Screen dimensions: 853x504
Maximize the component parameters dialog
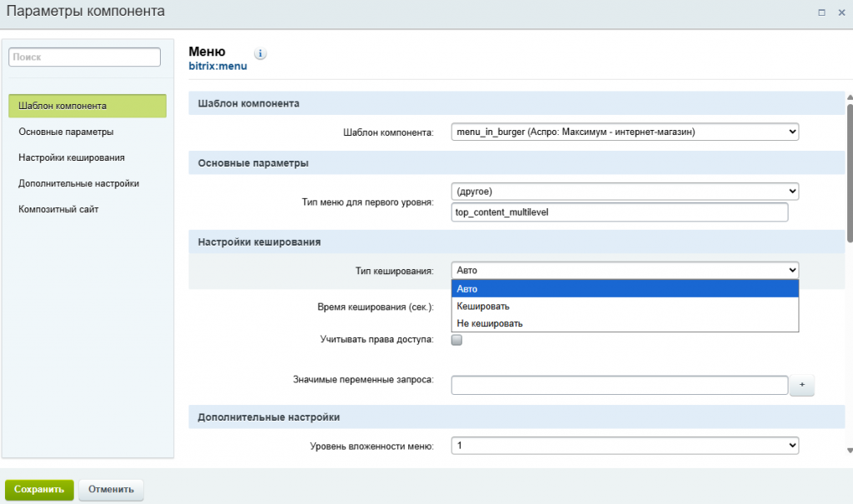click(821, 12)
